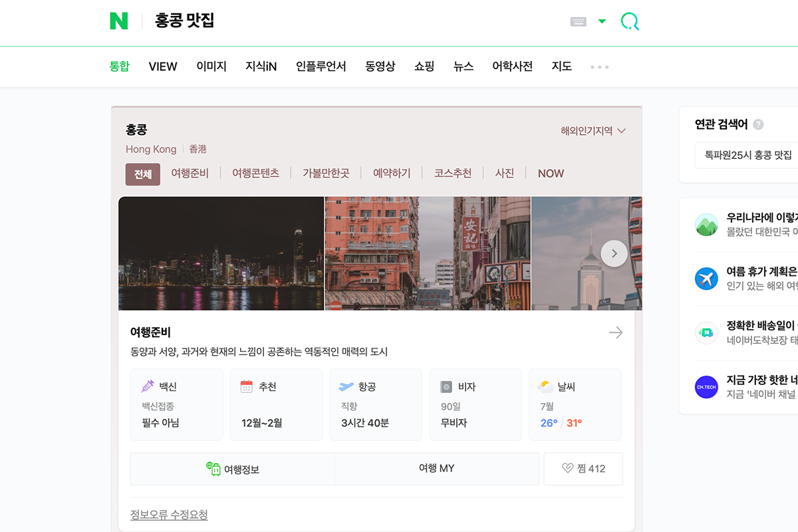Open the 지도 search tab
Viewport: 798px width, 532px height.
click(x=562, y=66)
